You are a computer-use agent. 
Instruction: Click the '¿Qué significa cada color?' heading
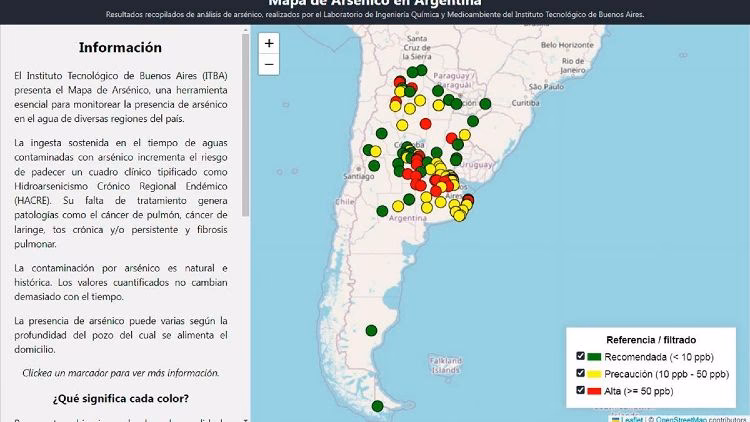pyautogui.click(x=121, y=398)
